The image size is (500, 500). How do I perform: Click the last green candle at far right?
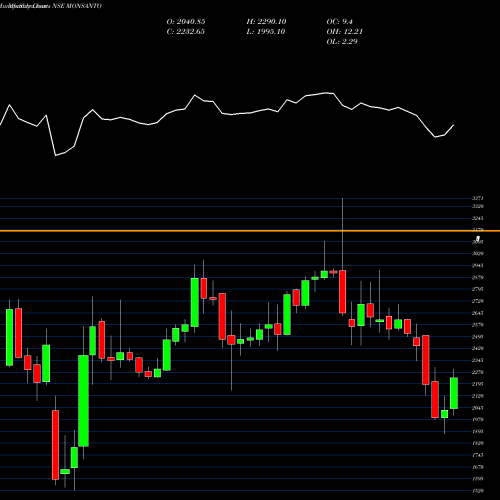[x=454, y=393]
